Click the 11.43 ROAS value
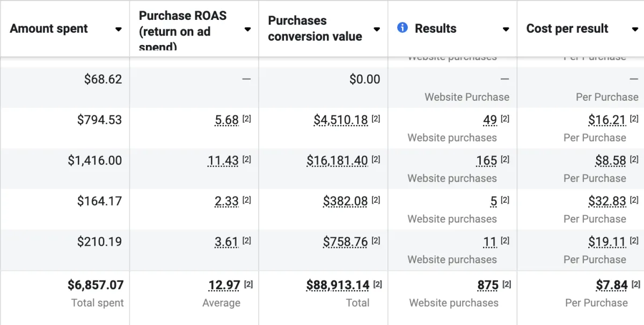This screenshot has height=325, width=644. tap(223, 161)
